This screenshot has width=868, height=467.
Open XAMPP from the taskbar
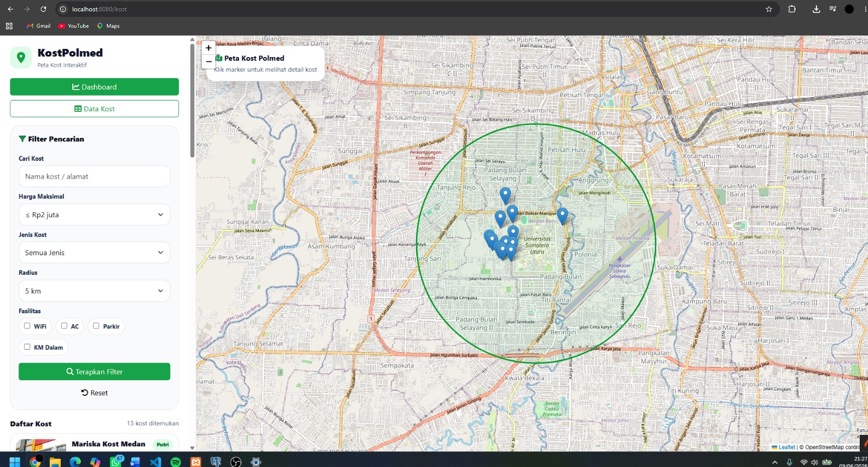[196, 462]
